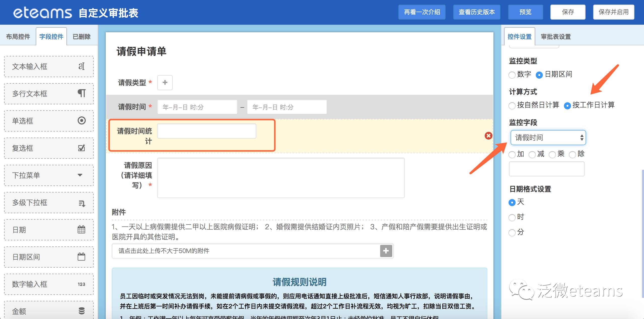The width and height of the screenshot is (644, 319).
Task: Click the leave start time field
Action: coord(197,107)
